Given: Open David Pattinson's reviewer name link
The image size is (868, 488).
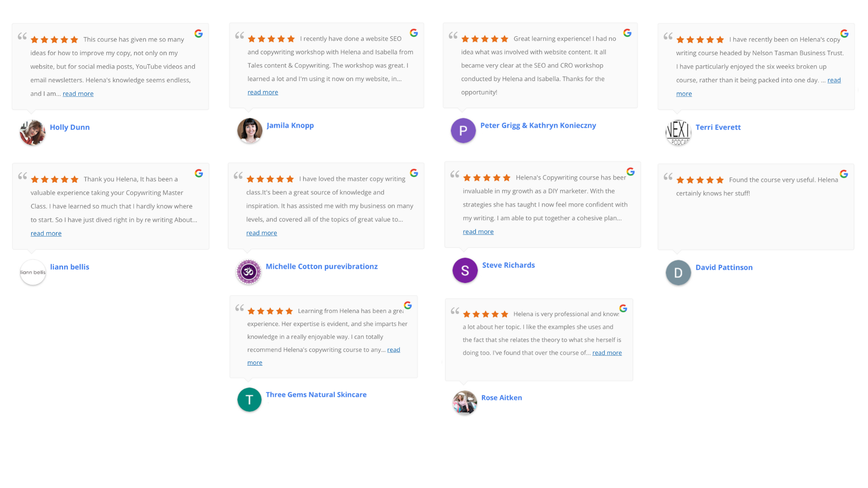Looking at the screenshot, I should [724, 267].
